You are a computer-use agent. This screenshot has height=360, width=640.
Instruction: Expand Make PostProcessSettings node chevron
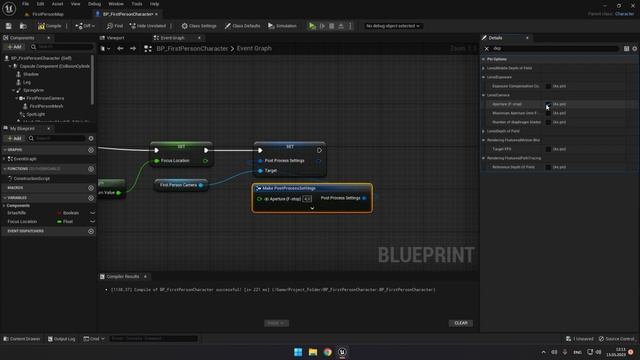(312, 208)
